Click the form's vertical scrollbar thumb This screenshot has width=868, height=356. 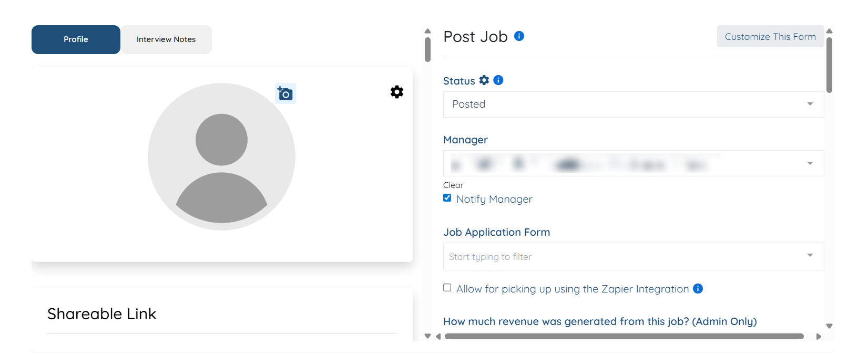click(829, 65)
